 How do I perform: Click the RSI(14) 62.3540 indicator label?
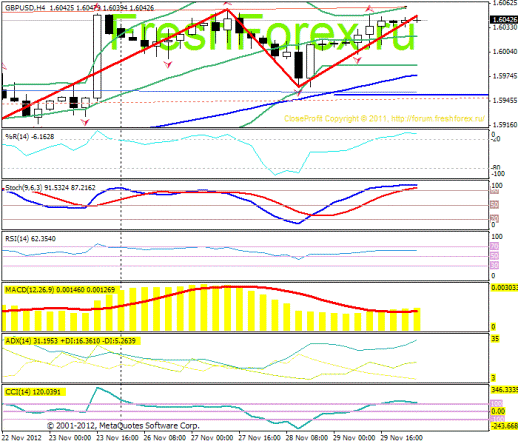30,239
